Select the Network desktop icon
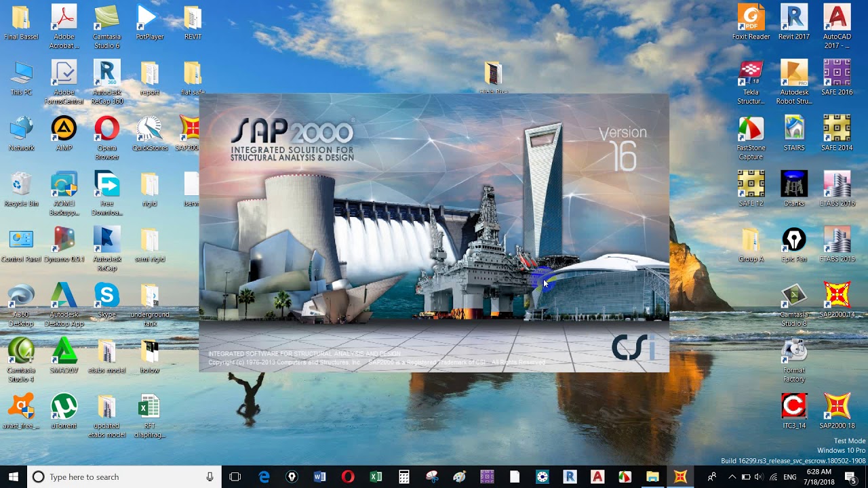Viewport: 868px width, 488px height. (21, 133)
